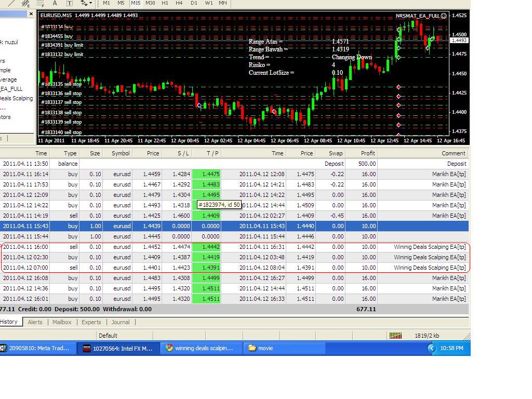Image resolution: width=532 pixels, height=399 pixels.
Task: Close the Navigator side panel
Action: click(31, 14)
